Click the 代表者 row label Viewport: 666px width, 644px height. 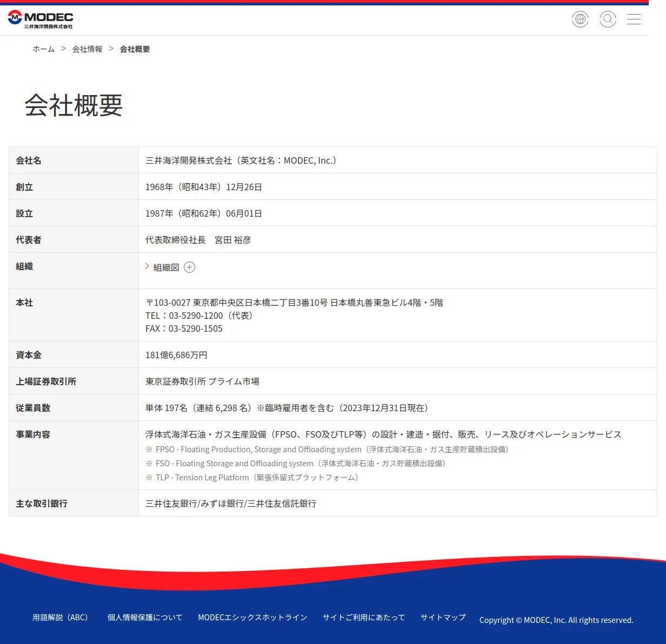click(29, 240)
